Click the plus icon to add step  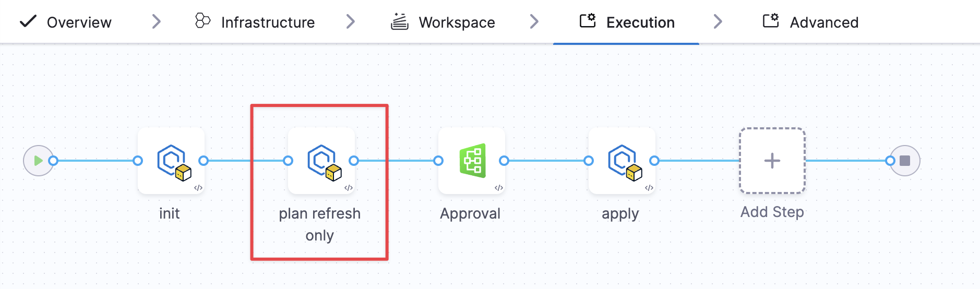[x=772, y=161]
